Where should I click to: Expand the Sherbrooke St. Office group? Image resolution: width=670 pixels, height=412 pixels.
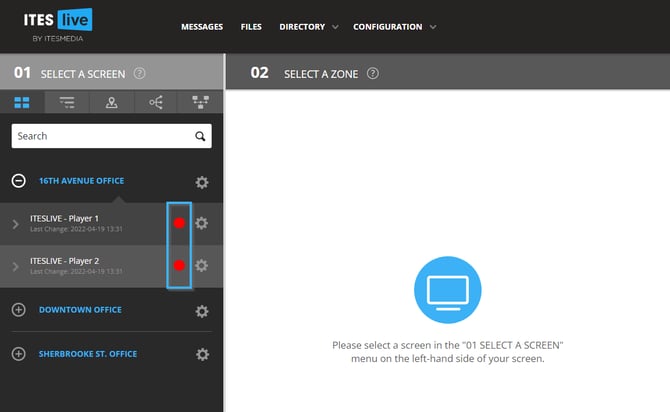(x=18, y=354)
